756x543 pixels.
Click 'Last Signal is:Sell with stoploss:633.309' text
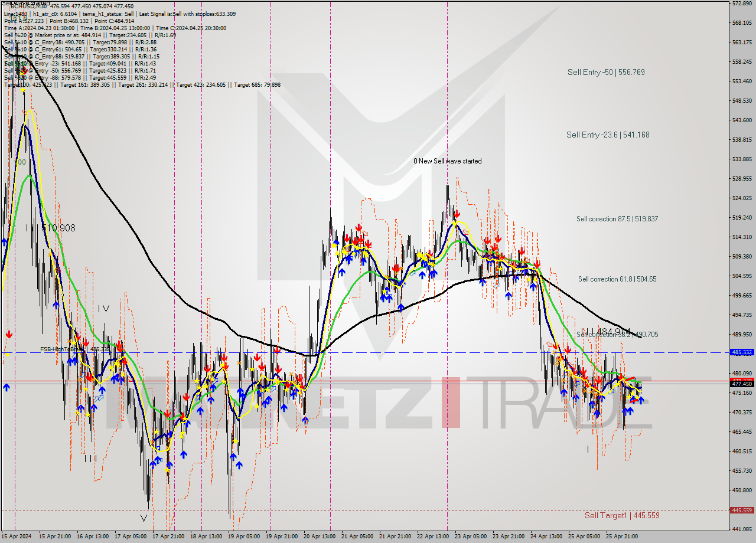(187, 14)
